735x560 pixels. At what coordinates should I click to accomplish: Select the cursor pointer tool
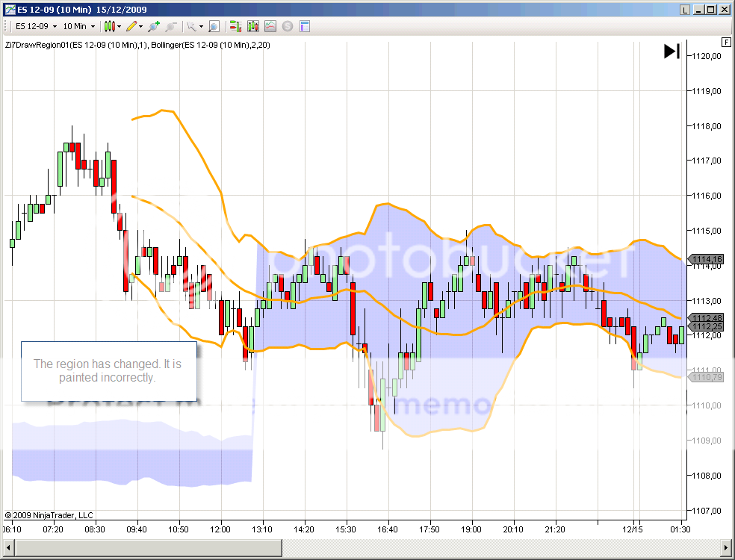pos(193,26)
